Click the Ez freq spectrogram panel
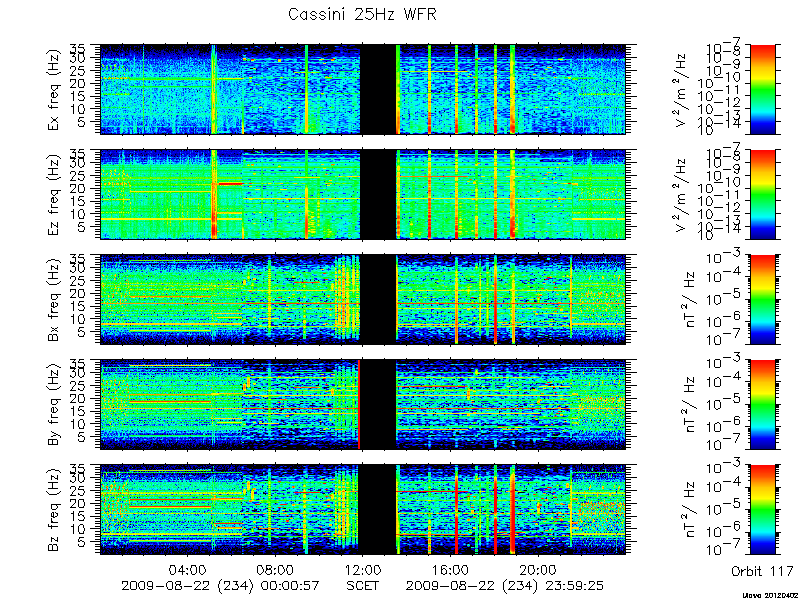 363,194
